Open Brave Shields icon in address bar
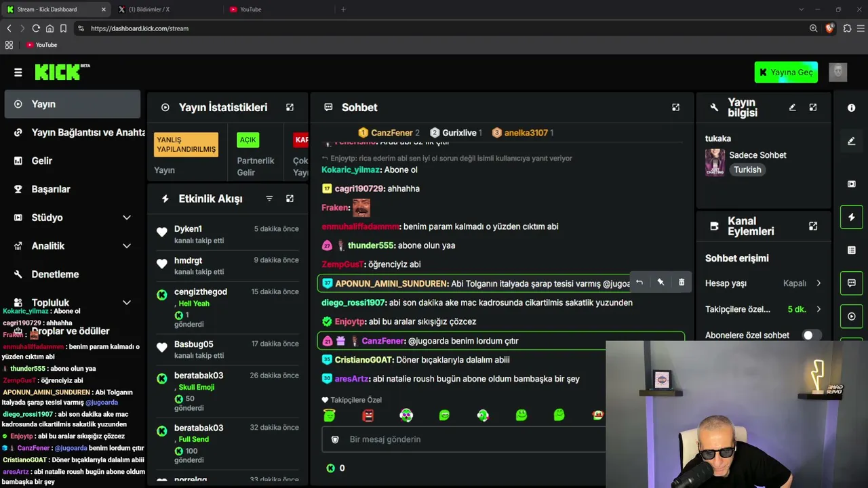 [829, 28]
